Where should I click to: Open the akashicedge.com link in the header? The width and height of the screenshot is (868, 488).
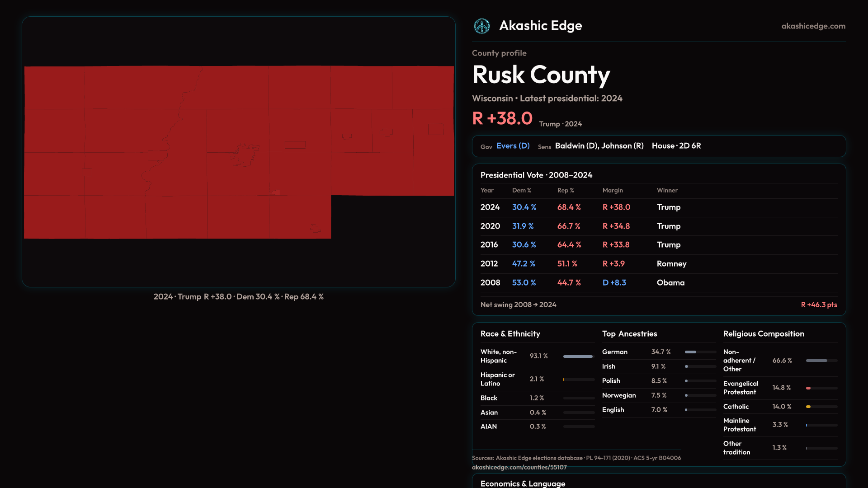coord(813,26)
